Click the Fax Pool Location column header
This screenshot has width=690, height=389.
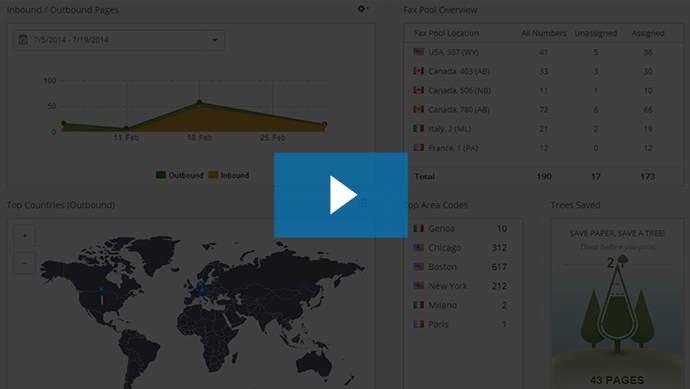[446, 33]
